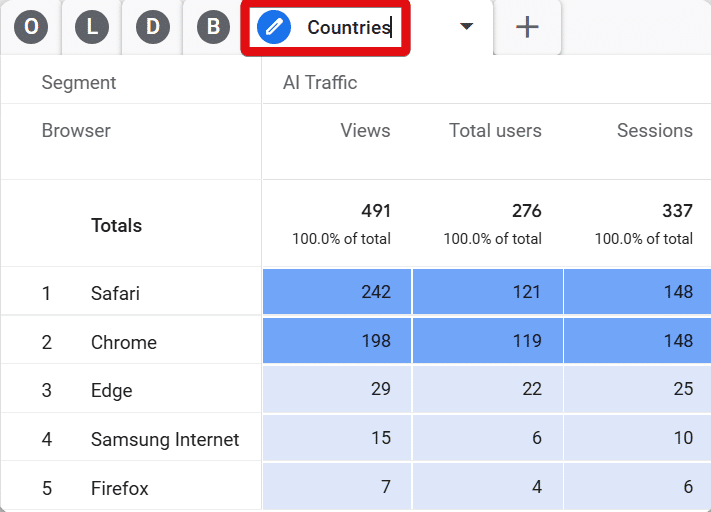Sort by Total users column header
Image resolution: width=711 pixels, height=512 pixels.
pyautogui.click(x=495, y=131)
